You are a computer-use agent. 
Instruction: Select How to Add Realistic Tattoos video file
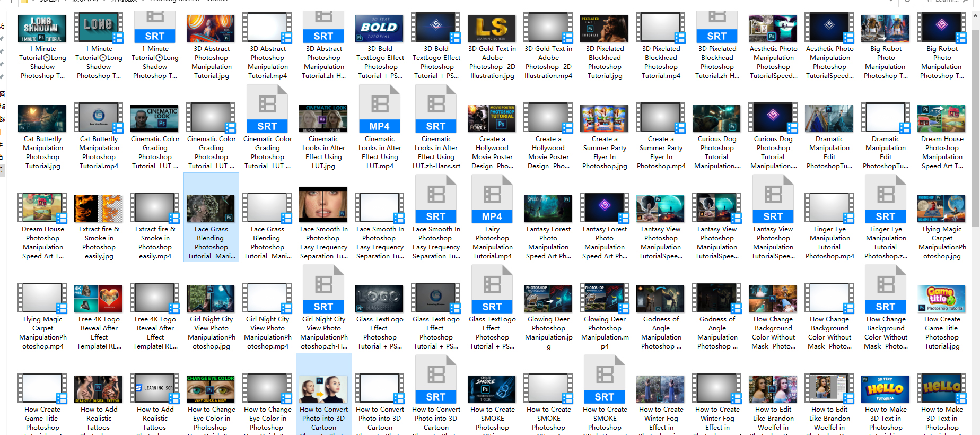tap(155, 389)
